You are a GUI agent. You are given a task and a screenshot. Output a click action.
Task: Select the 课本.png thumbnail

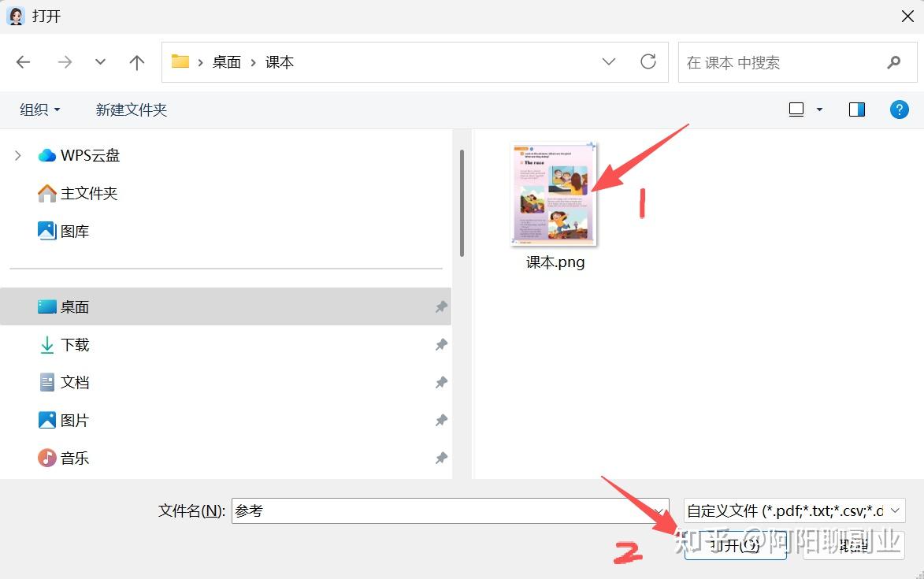point(555,195)
